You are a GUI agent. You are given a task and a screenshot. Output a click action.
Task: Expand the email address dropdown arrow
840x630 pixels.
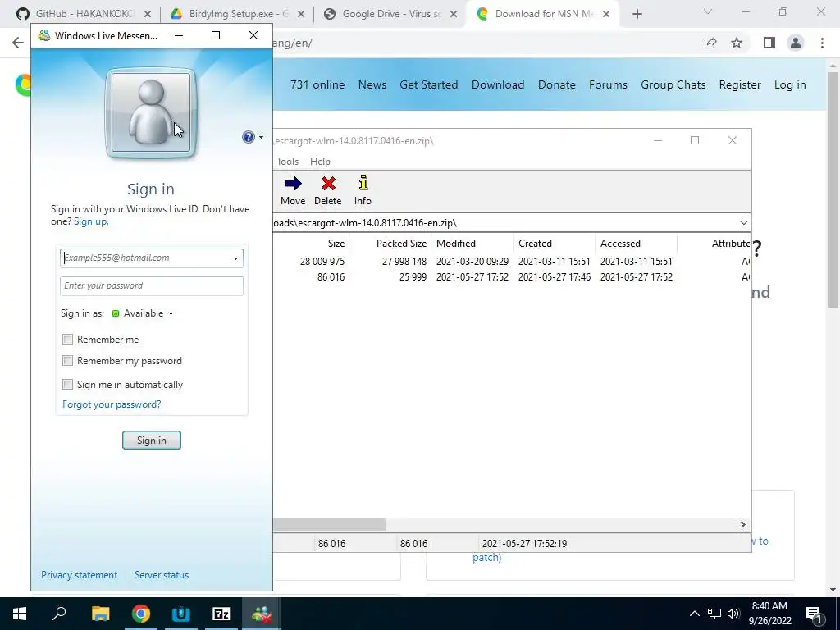point(235,258)
